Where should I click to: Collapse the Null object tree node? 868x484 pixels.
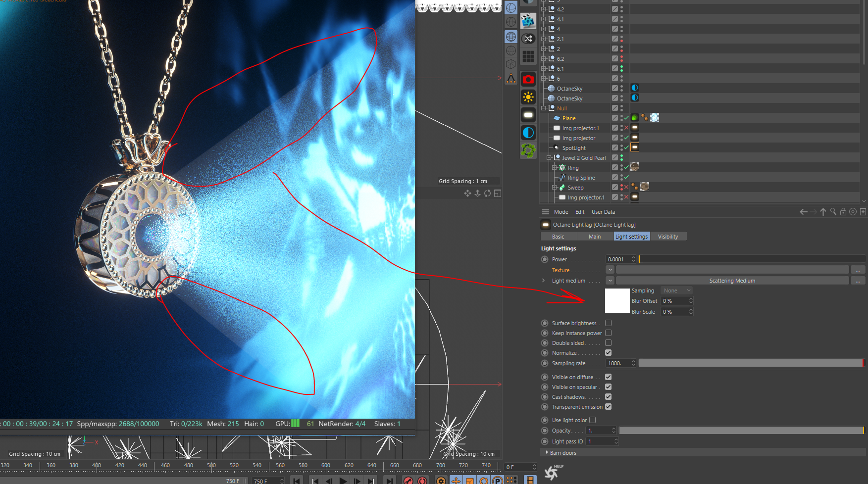(544, 108)
